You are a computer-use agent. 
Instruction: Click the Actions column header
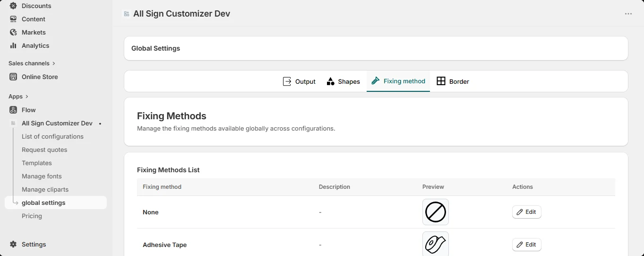click(x=523, y=187)
